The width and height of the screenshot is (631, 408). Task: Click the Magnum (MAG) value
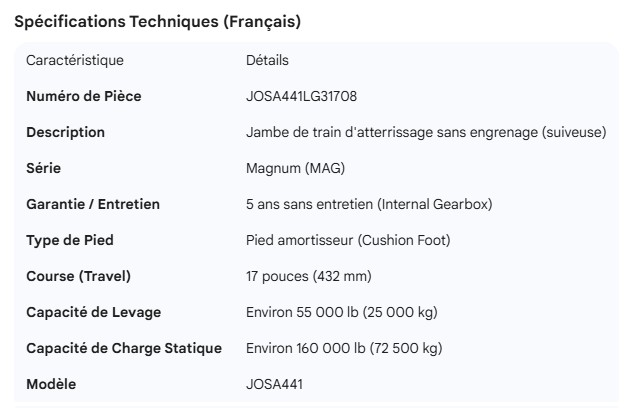(295, 168)
